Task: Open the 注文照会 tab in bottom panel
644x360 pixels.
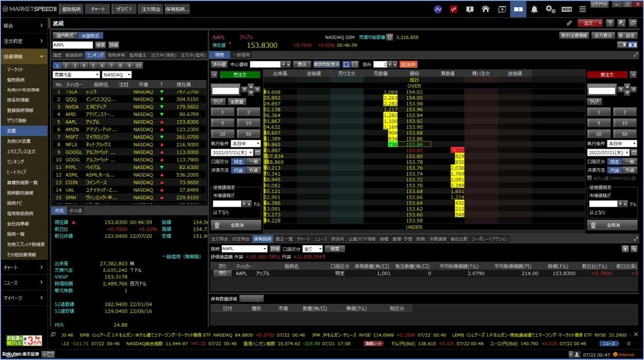Action: [x=220, y=239]
